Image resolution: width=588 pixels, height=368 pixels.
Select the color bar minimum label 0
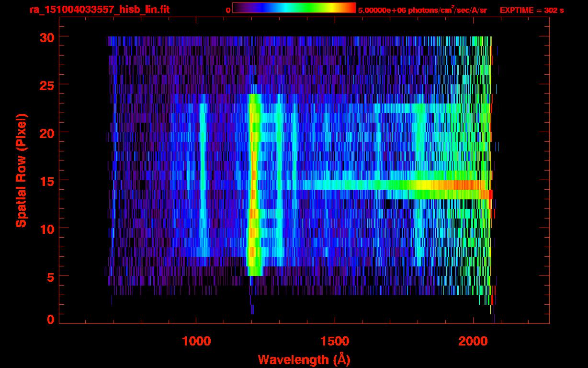pyautogui.click(x=228, y=10)
